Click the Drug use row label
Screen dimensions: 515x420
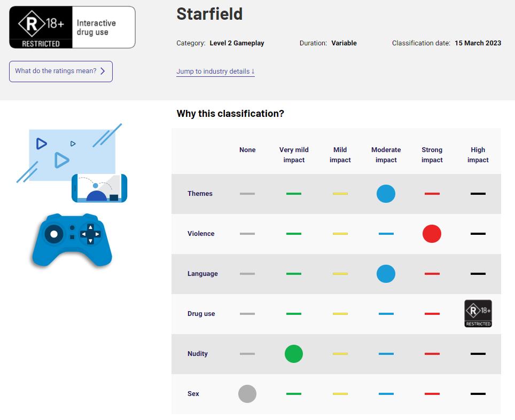click(x=201, y=314)
